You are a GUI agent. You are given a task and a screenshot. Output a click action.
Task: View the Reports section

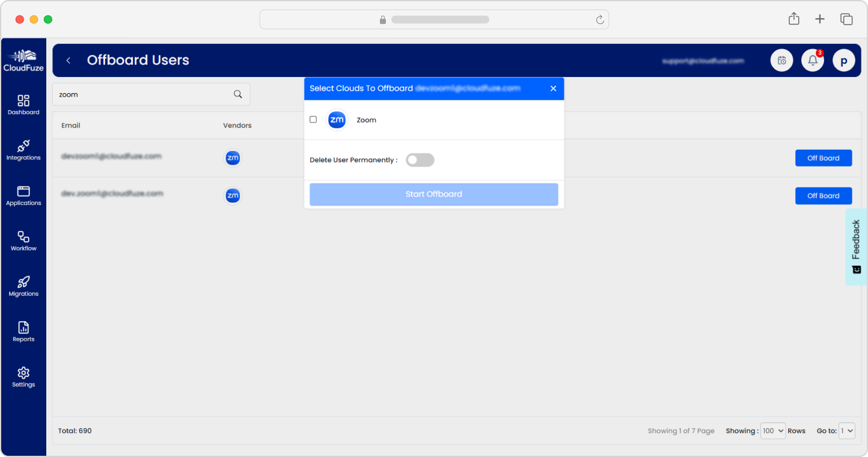pyautogui.click(x=23, y=330)
